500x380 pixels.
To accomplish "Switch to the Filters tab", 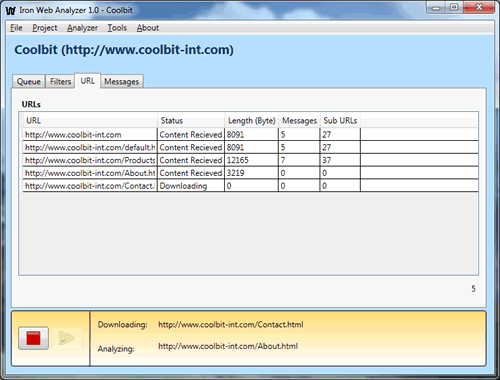I will [60, 81].
